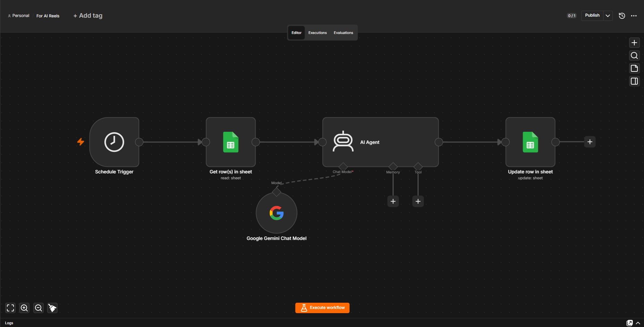The height and width of the screenshot is (327, 644).
Task: Click the 0/1 counter badge
Action: pos(572,16)
